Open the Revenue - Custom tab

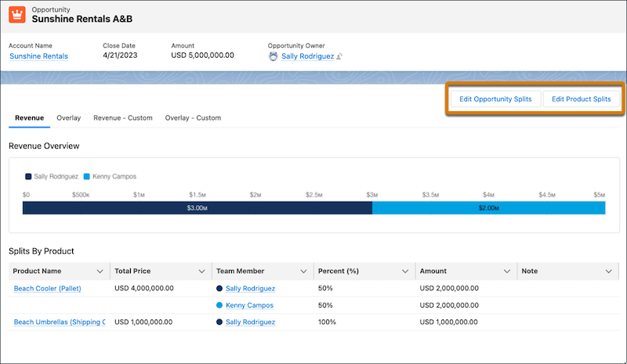[123, 118]
